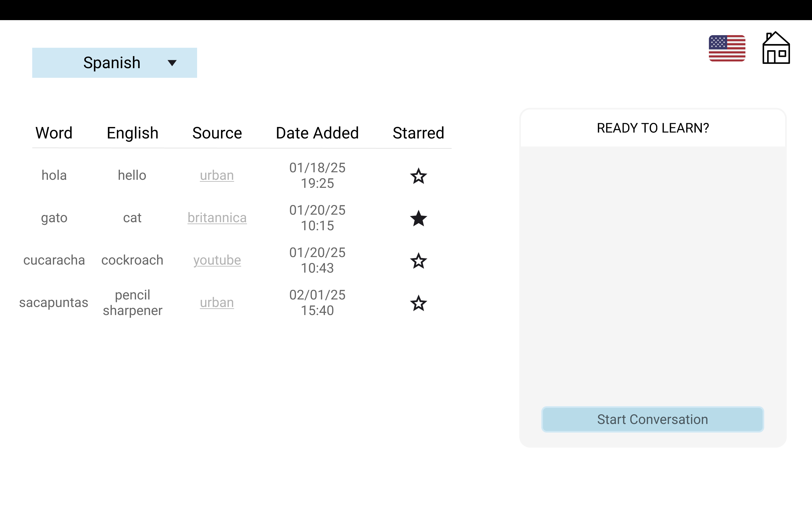Open urban source link for sacapuntas

pyautogui.click(x=217, y=303)
